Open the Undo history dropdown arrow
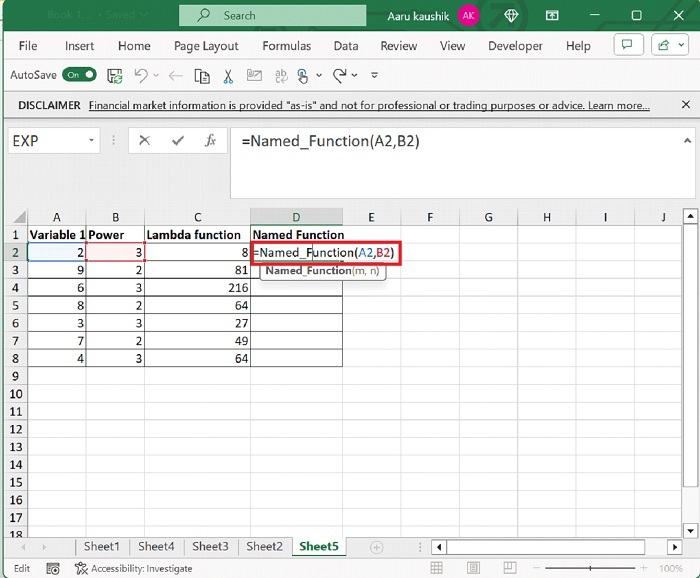 (156, 75)
